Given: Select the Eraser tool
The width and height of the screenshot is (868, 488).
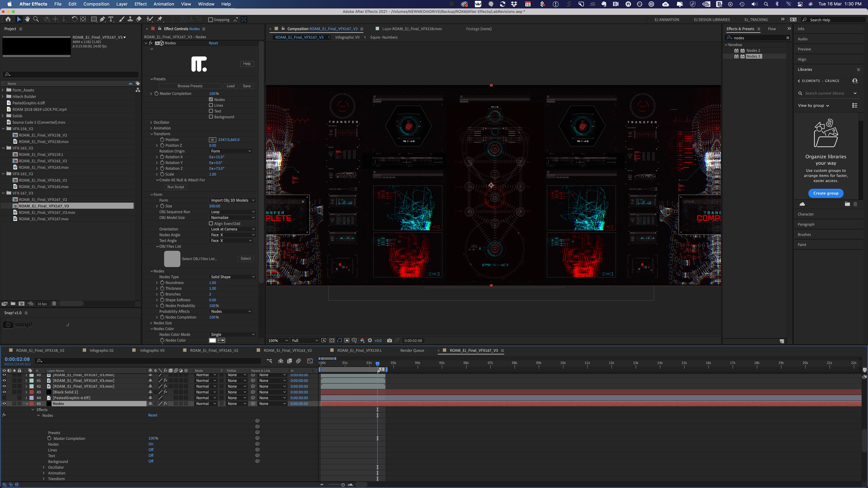Looking at the screenshot, I should pyautogui.click(x=139, y=19).
